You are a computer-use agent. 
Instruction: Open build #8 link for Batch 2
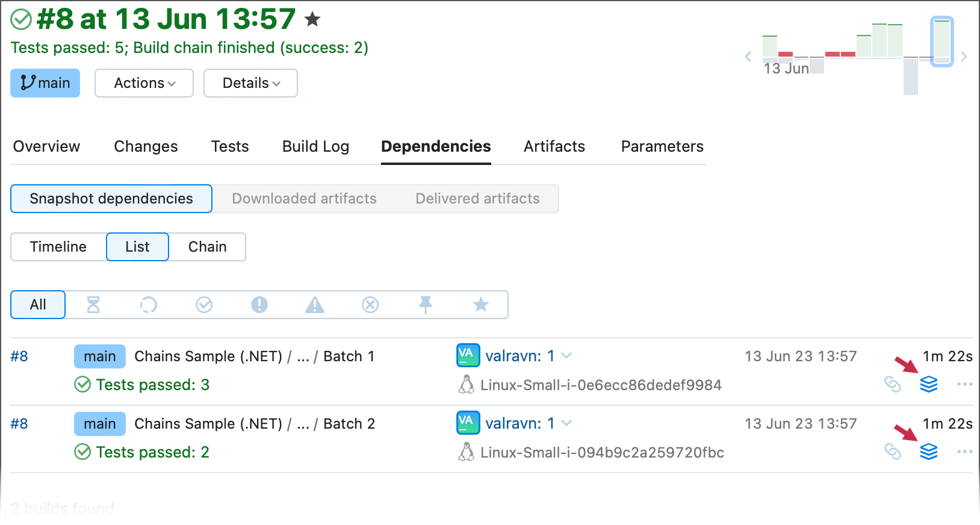click(x=19, y=424)
